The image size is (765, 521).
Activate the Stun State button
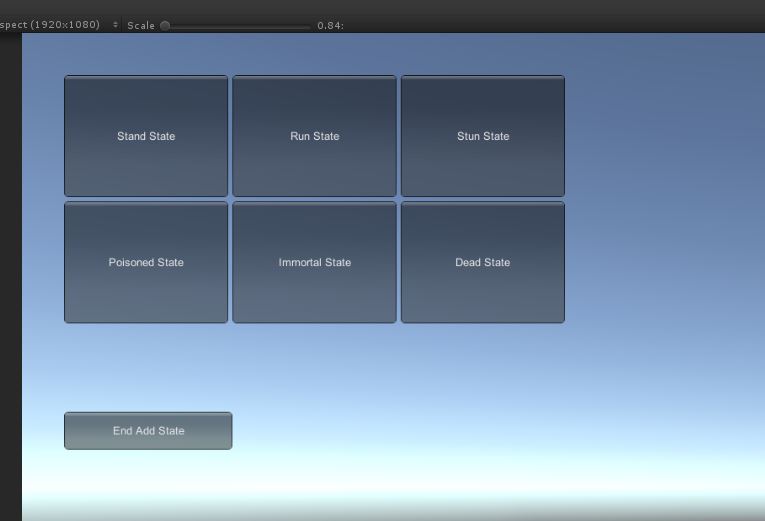(483, 136)
